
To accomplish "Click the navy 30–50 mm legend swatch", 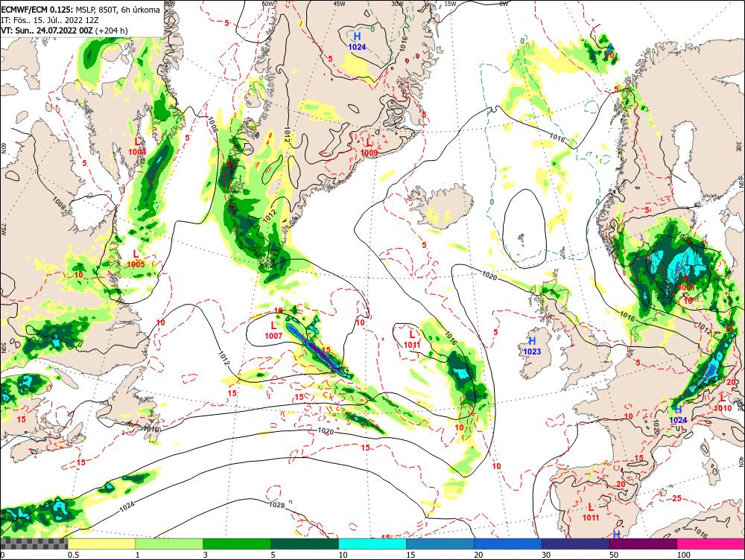I will tap(575, 544).
